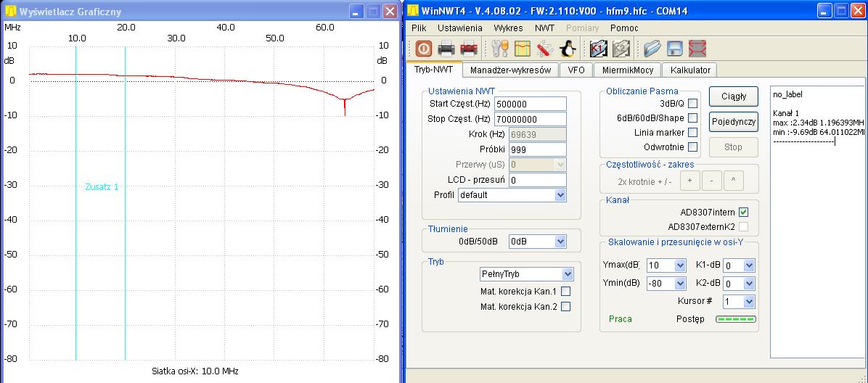Switch to the MiernikMocy tab
The height and width of the screenshot is (383, 868).
click(x=628, y=70)
